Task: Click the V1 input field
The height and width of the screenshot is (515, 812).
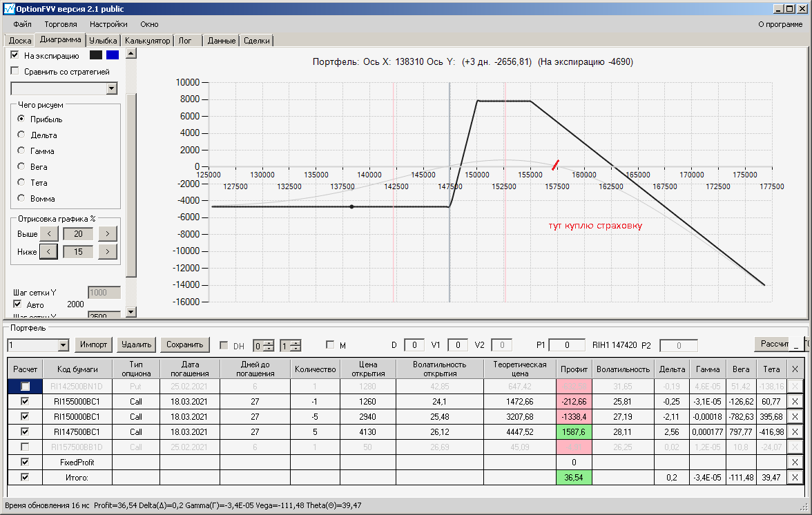Action: [x=457, y=345]
